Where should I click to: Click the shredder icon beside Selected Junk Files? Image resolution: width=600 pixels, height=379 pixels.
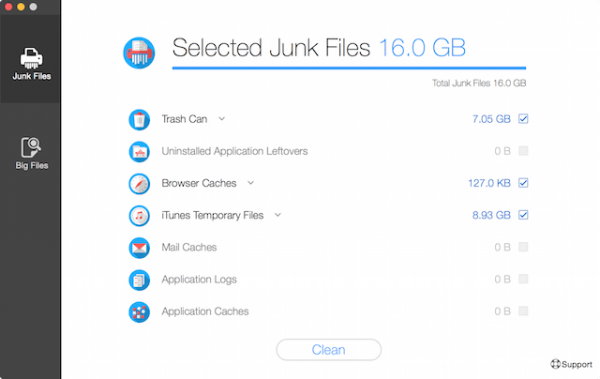139,53
